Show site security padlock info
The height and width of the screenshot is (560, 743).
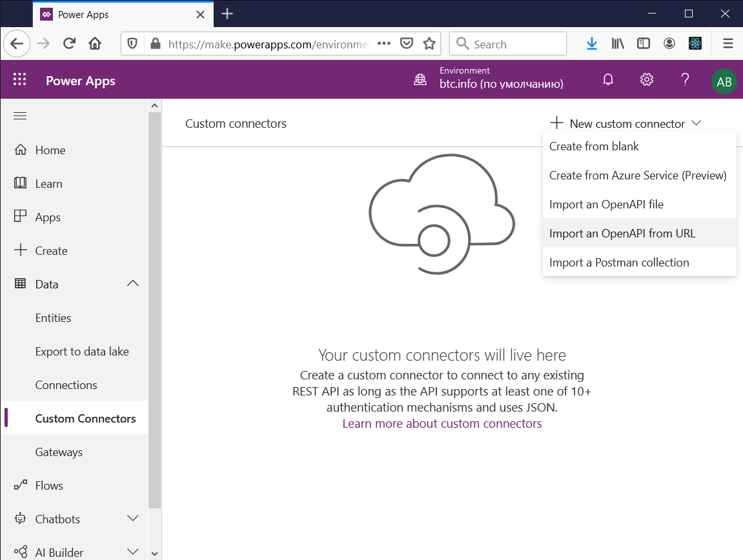pyautogui.click(x=155, y=44)
